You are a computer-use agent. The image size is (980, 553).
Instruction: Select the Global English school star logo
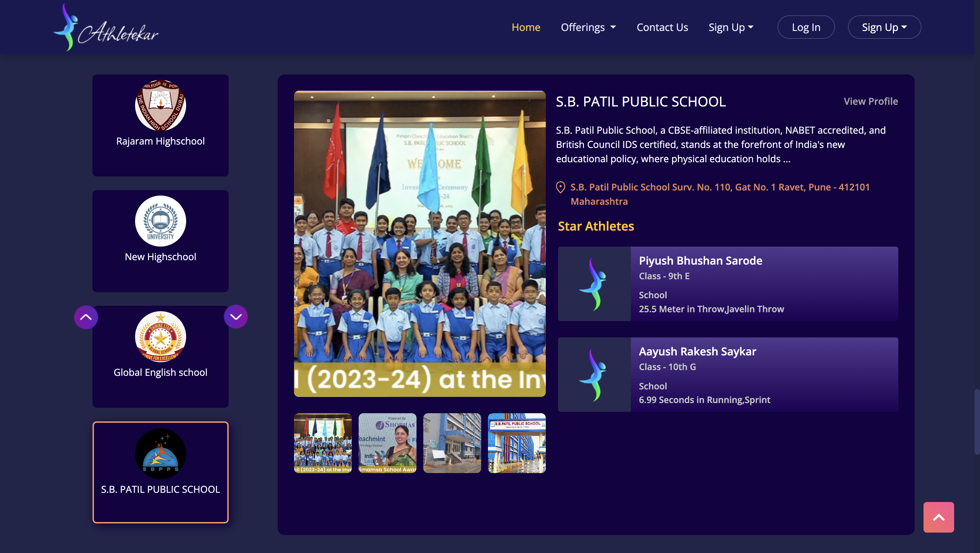coord(161,337)
